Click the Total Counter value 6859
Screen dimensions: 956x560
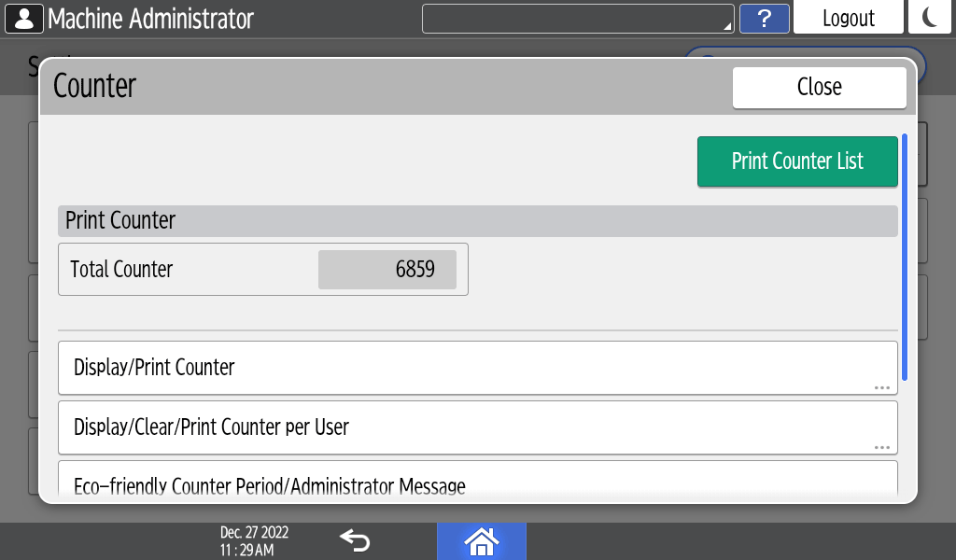point(387,270)
